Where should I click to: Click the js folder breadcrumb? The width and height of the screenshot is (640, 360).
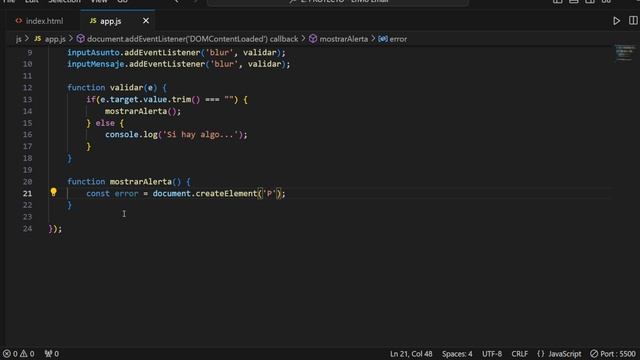point(18,39)
